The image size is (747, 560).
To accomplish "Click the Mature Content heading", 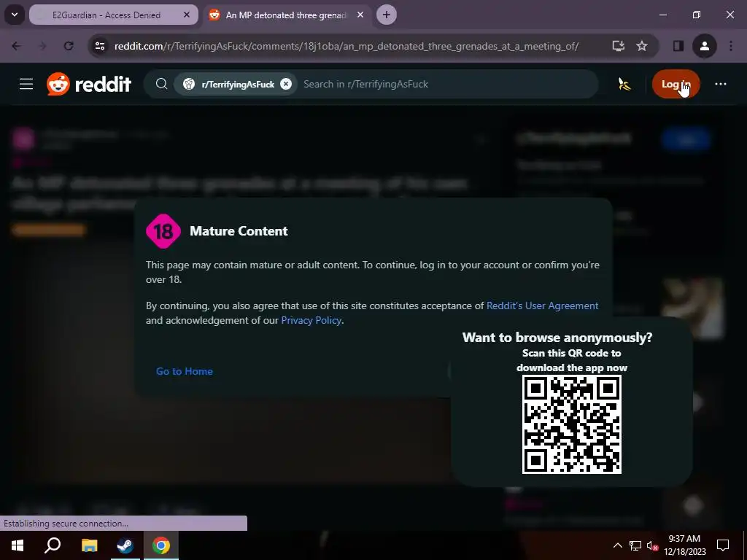I will [x=239, y=231].
